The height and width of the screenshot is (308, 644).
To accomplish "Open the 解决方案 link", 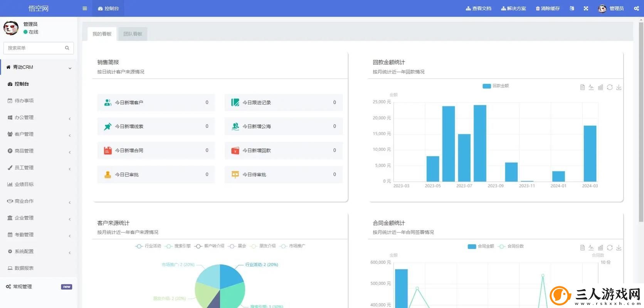I will (x=514, y=8).
